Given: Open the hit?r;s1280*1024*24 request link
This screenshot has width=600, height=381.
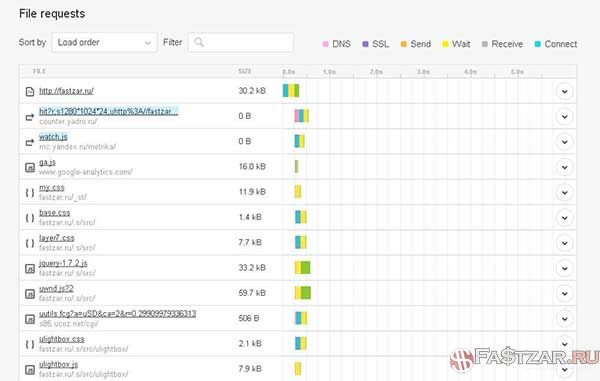Looking at the screenshot, I should [109, 111].
